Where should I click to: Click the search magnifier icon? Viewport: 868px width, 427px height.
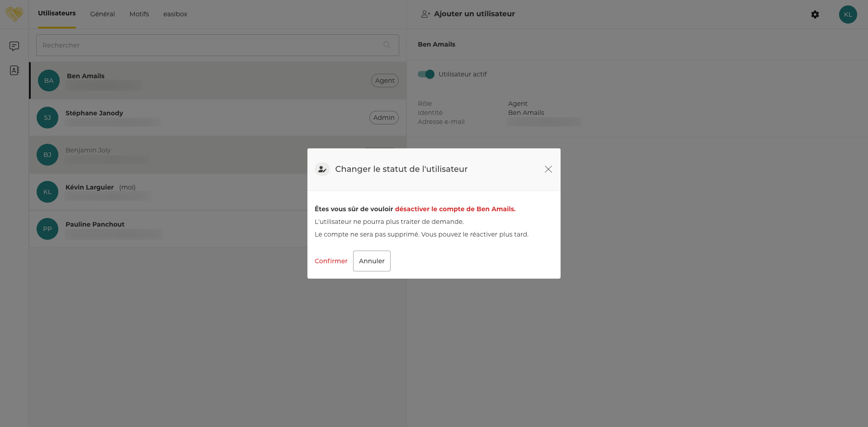(x=387, y=45)
